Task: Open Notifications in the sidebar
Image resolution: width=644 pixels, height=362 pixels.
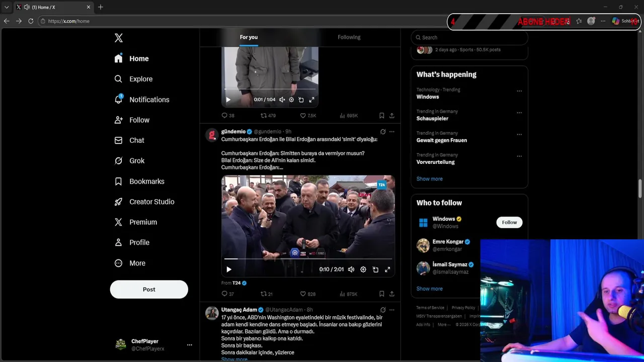Action: tap(142, 100)
